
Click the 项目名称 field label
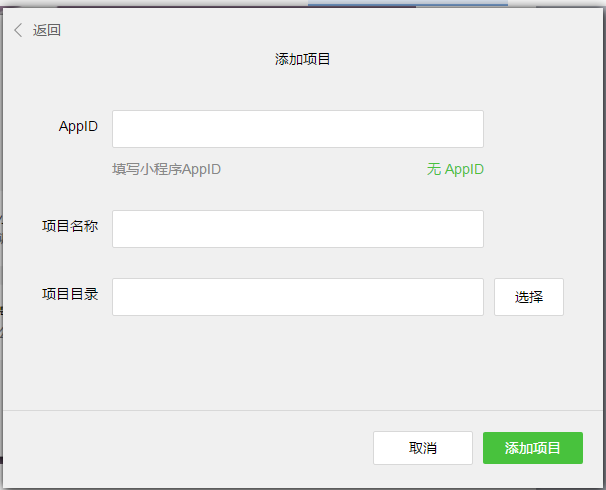point(70,226)
